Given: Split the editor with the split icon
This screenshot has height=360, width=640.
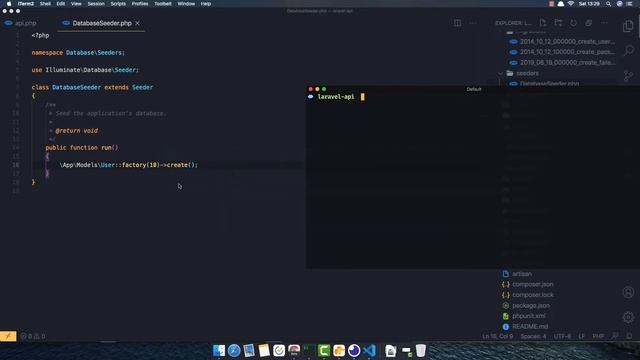Looking at the screenshot, I should [458, 23].
